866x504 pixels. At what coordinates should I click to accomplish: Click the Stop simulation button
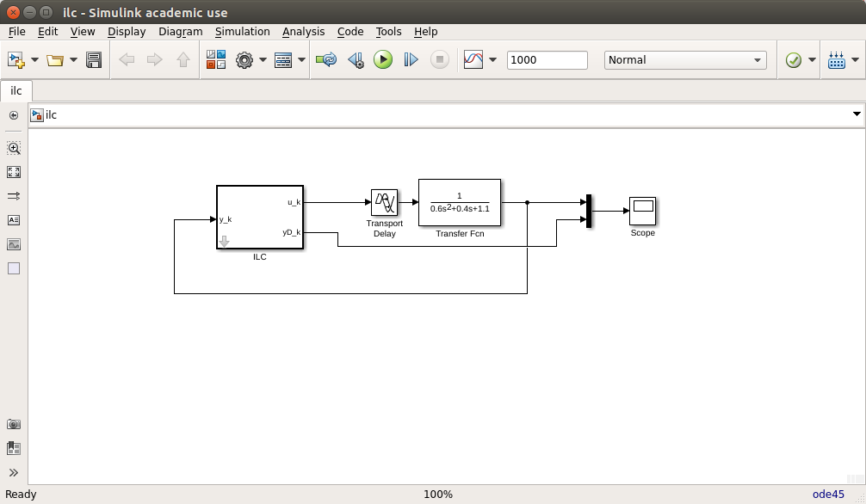point(440,59)
